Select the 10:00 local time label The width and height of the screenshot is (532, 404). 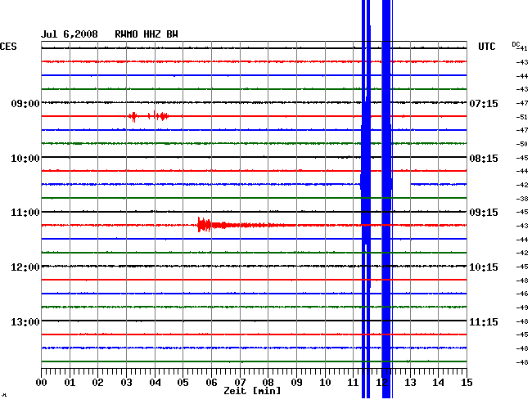click(x=25, y=159)
